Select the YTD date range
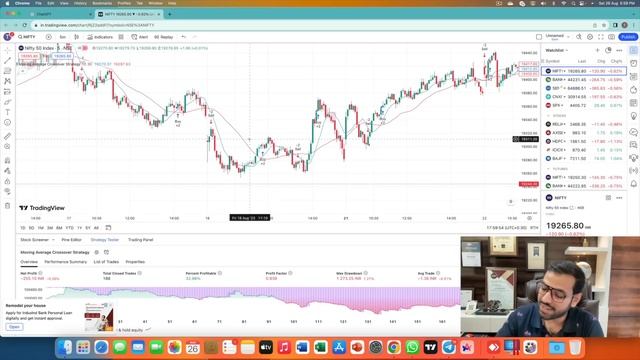Screen dimensions: 640x360 [70, 228]
